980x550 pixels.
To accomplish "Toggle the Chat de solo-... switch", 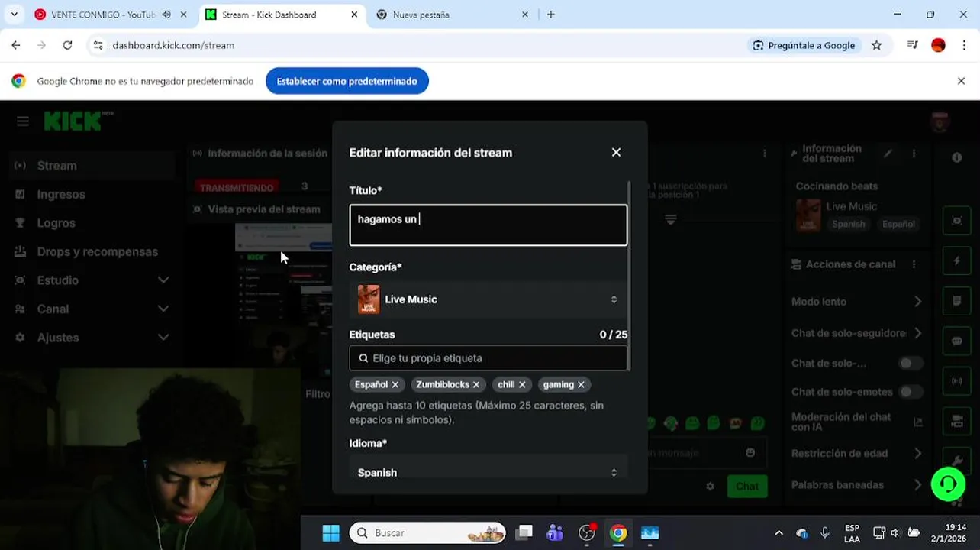I will [x=911, y=364].
